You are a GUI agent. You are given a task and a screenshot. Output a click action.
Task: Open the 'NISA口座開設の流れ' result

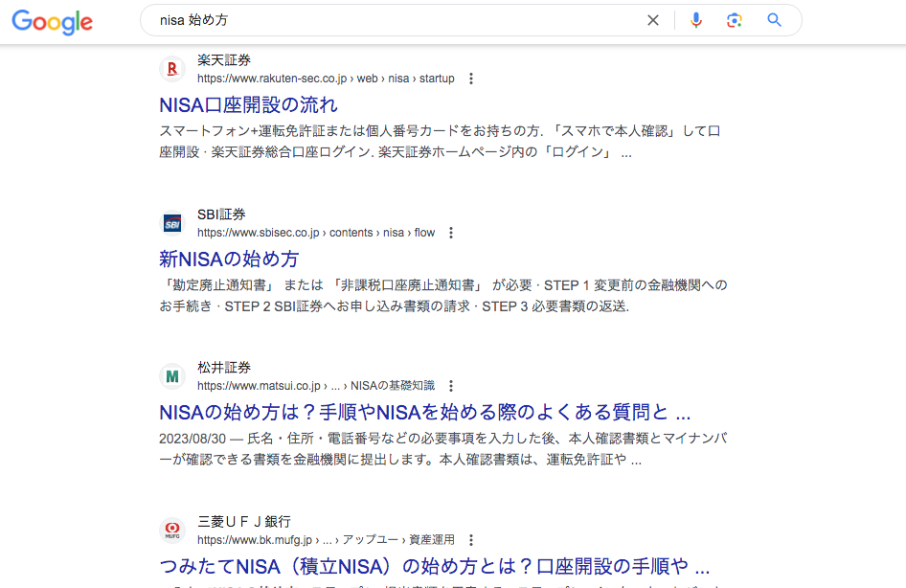(x=248, y=105)
